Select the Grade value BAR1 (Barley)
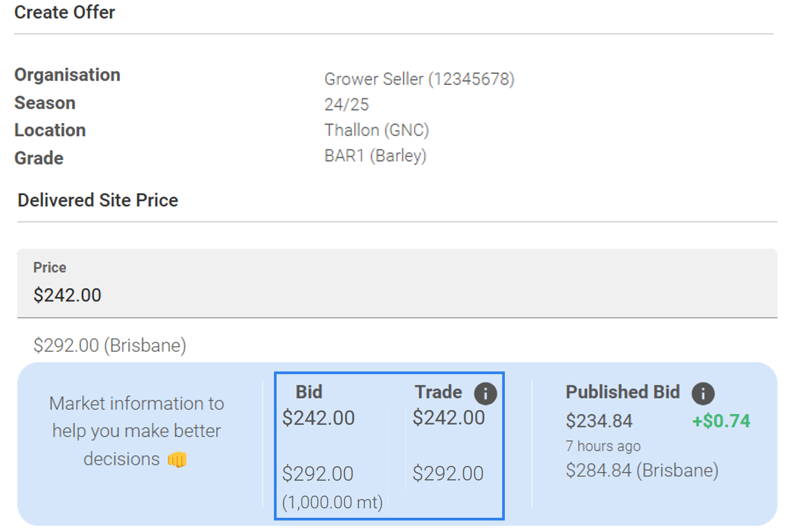Image resolution: width=793 pixels, height=532 pixels. [375, 155]
